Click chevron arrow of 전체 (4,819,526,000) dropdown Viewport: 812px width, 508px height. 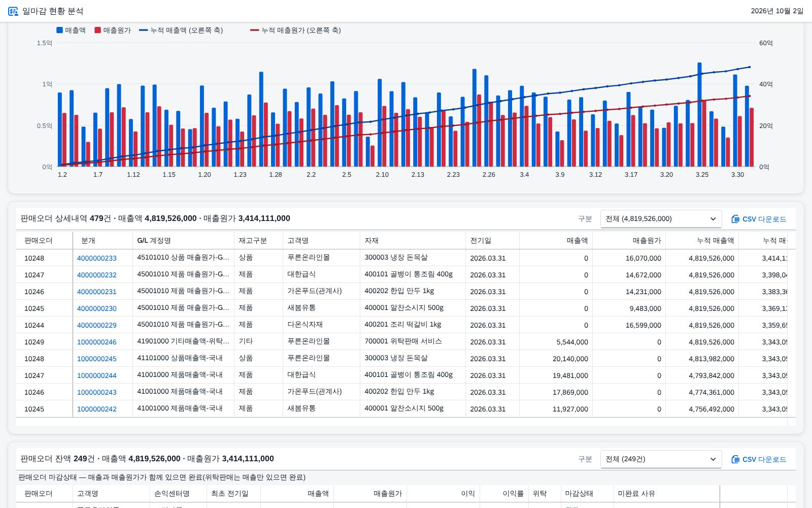tap(713, 219)
